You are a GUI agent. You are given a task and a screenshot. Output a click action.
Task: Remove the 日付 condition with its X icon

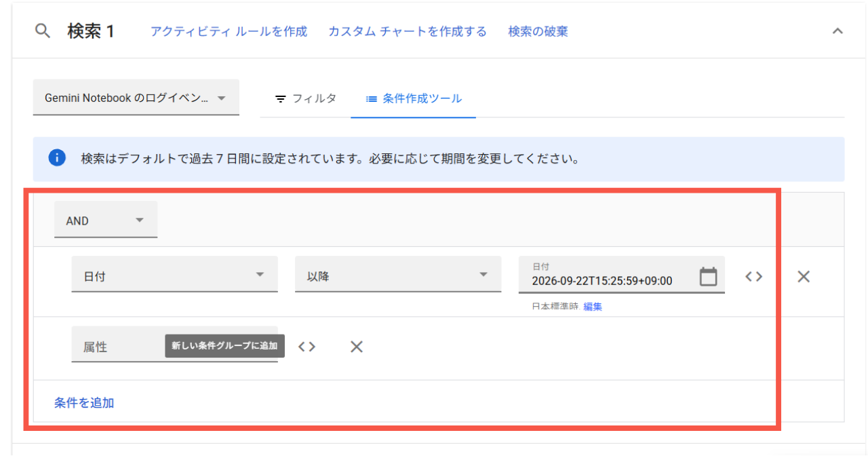[x=804, y=276]
